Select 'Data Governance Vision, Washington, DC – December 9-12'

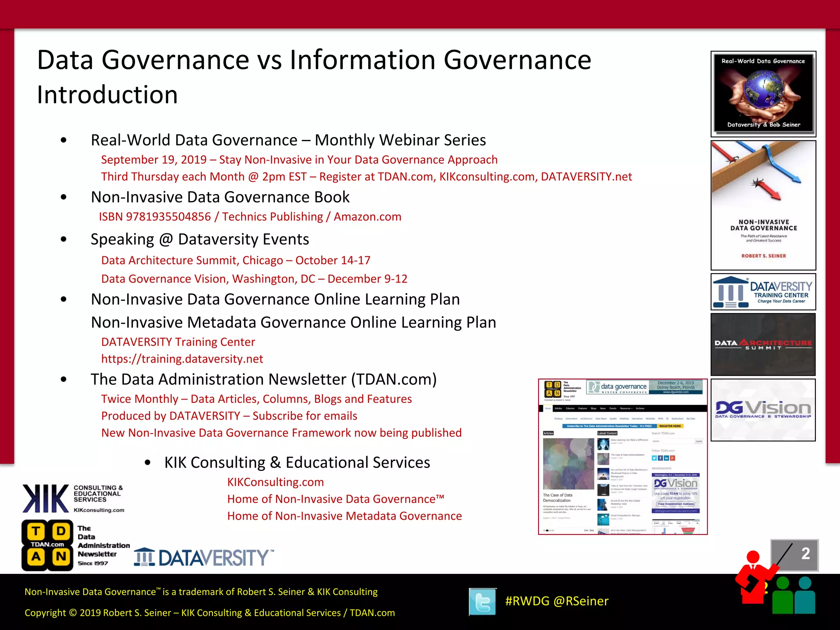pyautogui.click(x=254, y=279)
